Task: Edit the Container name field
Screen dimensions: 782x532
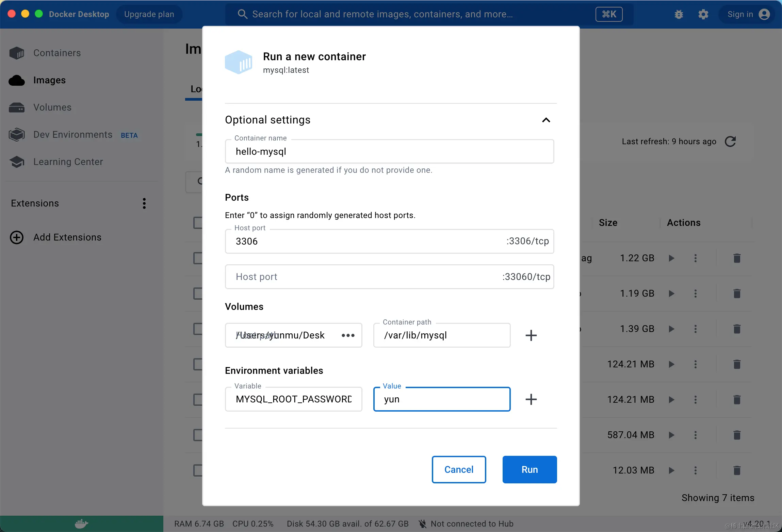Action: tap(389, 151)
